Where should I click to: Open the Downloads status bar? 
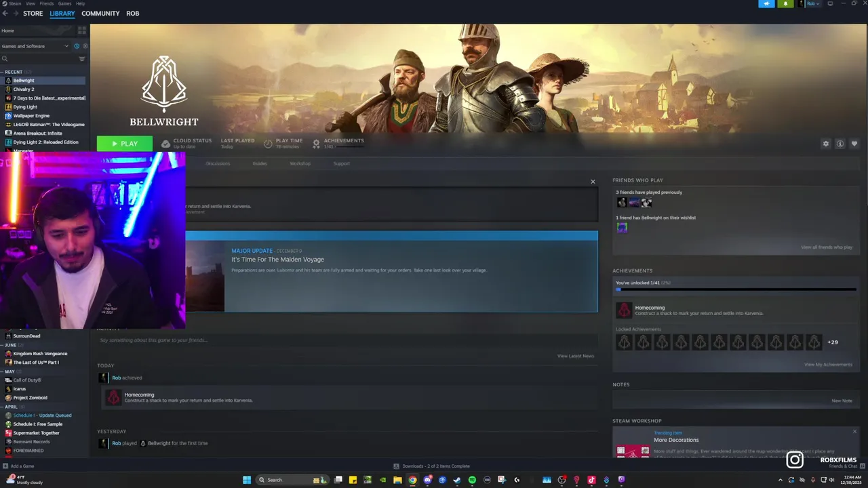[x=432, y=466]
